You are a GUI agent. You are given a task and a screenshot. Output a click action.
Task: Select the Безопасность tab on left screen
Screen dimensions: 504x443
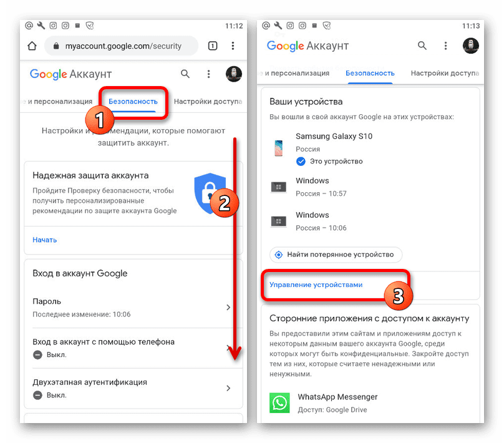pos(133,102)
